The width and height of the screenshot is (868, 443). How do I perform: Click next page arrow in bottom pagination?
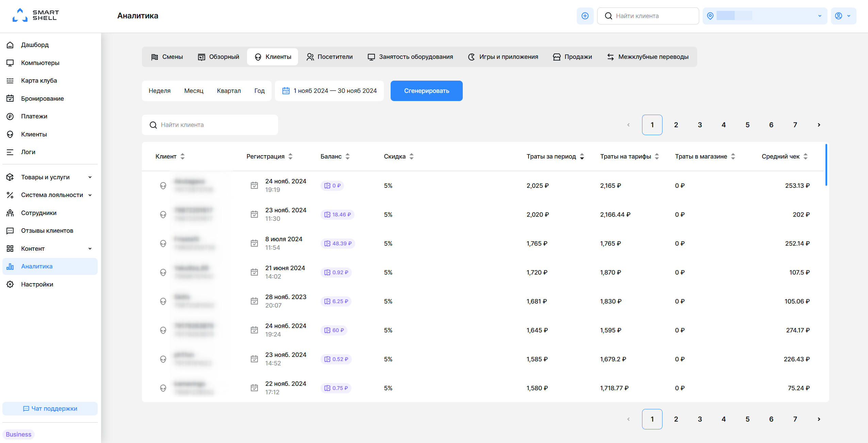point(819,419)
